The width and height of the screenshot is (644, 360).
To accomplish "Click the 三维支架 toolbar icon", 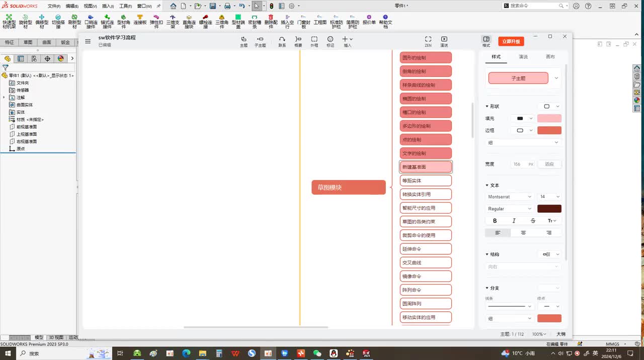I will 173,21.
